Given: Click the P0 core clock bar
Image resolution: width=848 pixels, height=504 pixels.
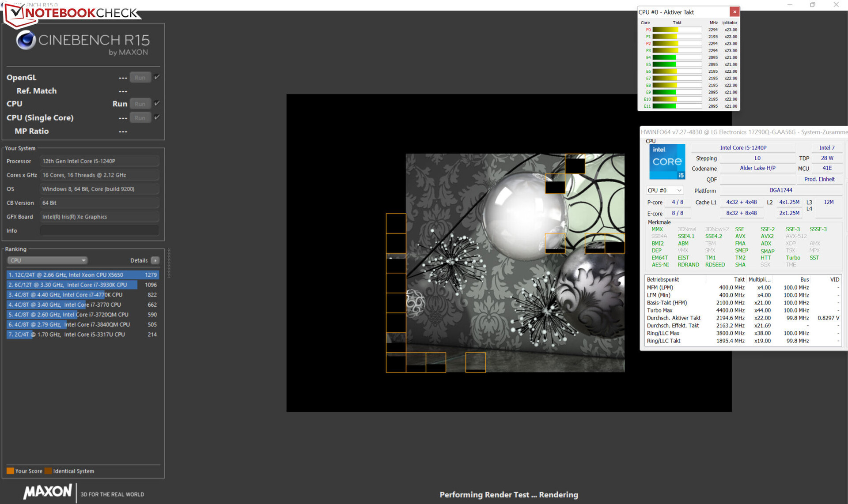Looking at the screenshot, I should pyautogui.click(x=677, y=30).
